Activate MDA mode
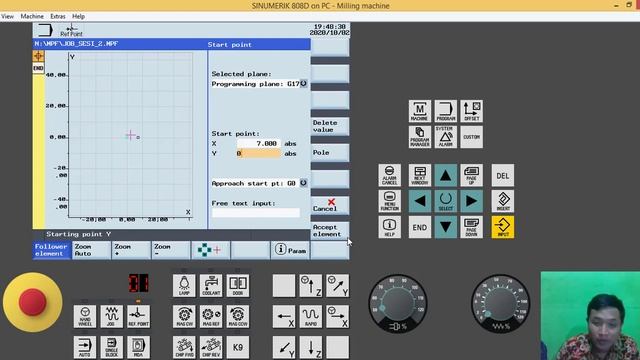 [138, 347]
